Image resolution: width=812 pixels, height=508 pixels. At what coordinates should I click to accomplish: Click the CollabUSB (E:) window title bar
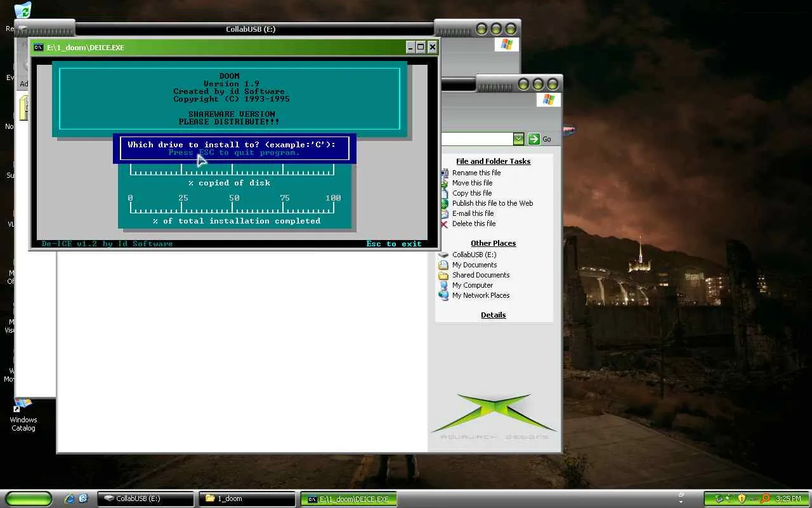[x=251, y=29]
